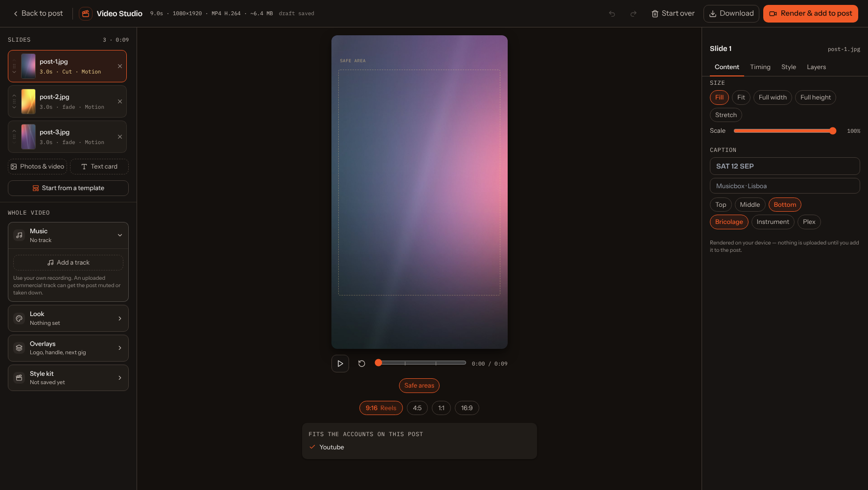Select the Fill size option
This screenshot has width=868, height=490.
(719, 98)
